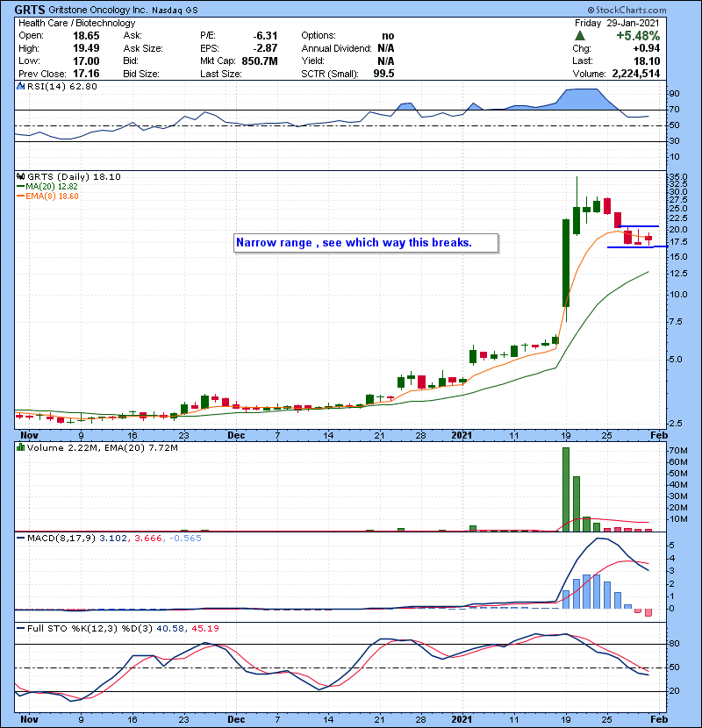
Task: Click the Dec label below the price chart
Action: click(x=236, y=436)
